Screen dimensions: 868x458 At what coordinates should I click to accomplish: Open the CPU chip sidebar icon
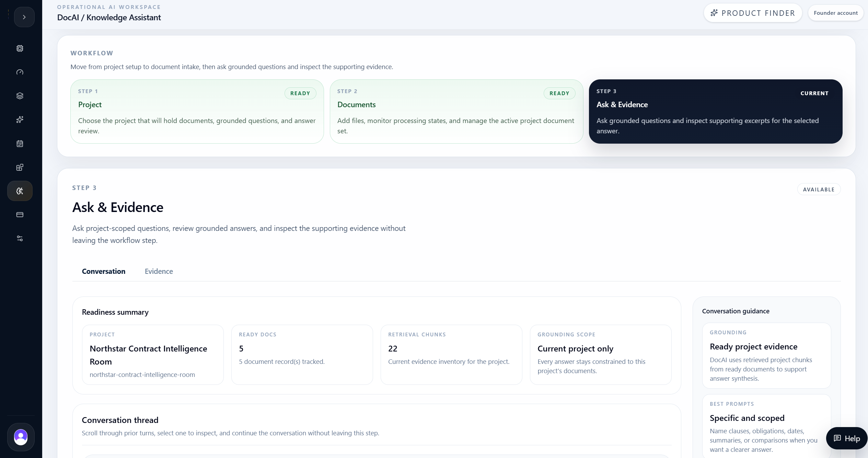tap(20, 48)
